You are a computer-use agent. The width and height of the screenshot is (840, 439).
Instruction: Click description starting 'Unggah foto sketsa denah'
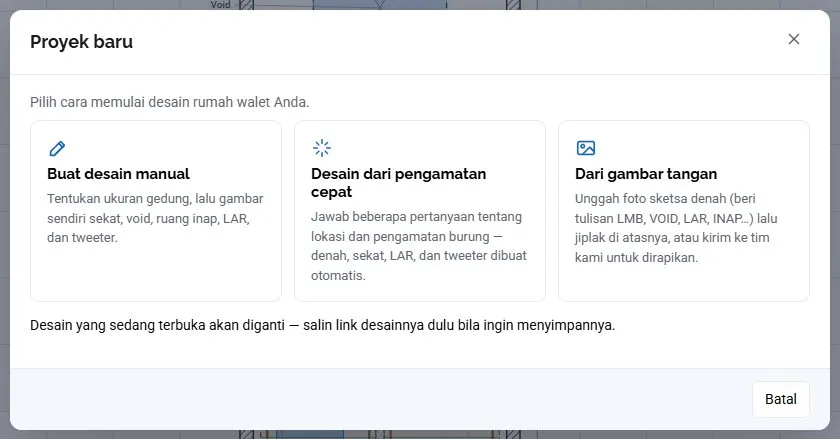[x=676, y=228]
